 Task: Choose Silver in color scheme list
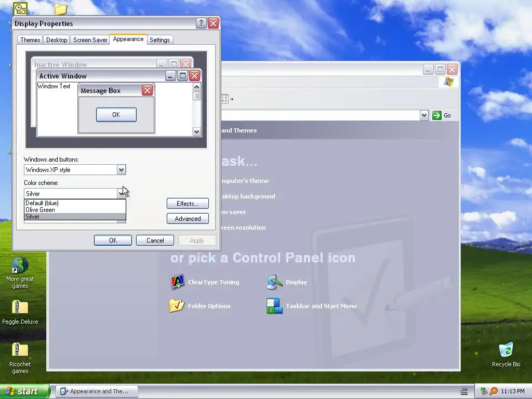pos(75,217)
